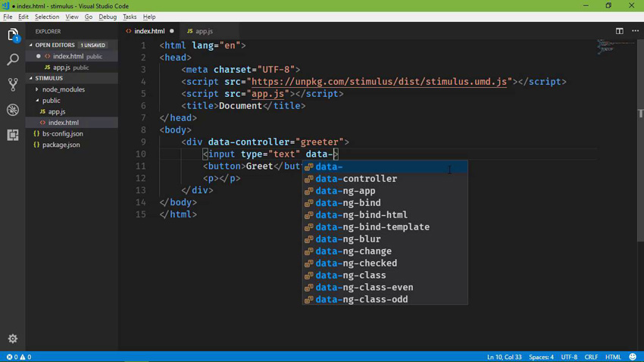The width and height of the screenshot is (644, 362).
Task: Open the Tasks menu
Action: pyautogui.click(x=130, y=17)
